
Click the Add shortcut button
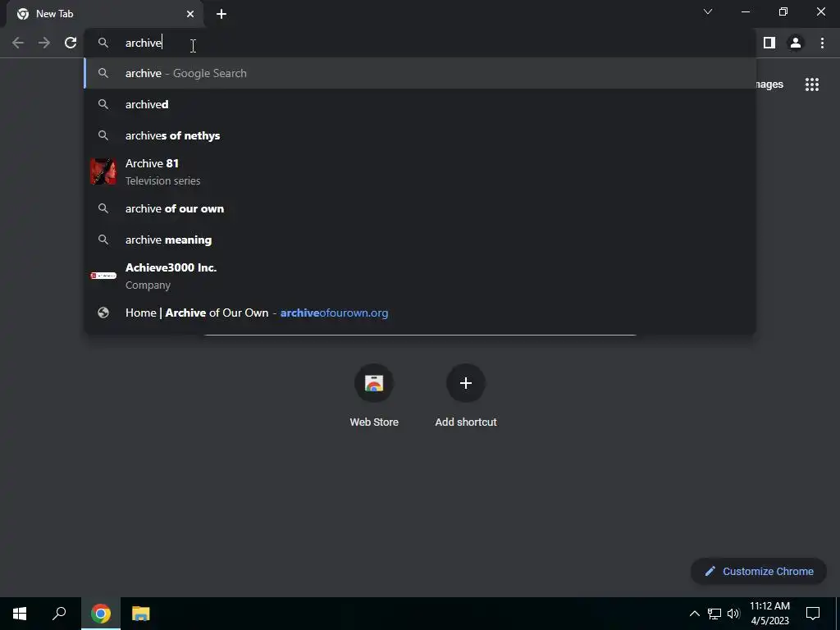(x=466, y=395)
